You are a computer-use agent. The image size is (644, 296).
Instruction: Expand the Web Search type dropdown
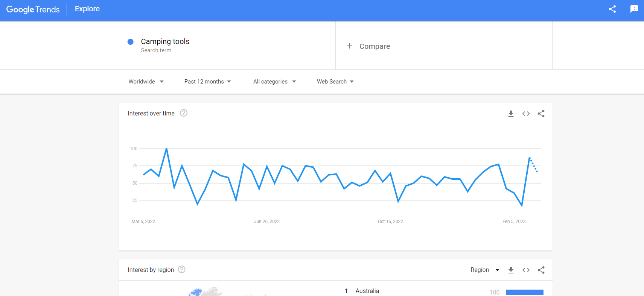pyautogui.click(x=335, y=82)
